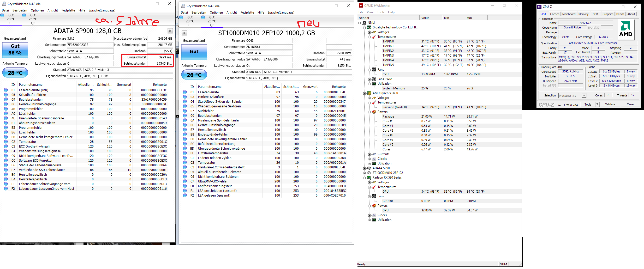Collapse the Radeon RX 590 Series node
Image resolution: width=644 pixels, height=269 pixels.
365,178
